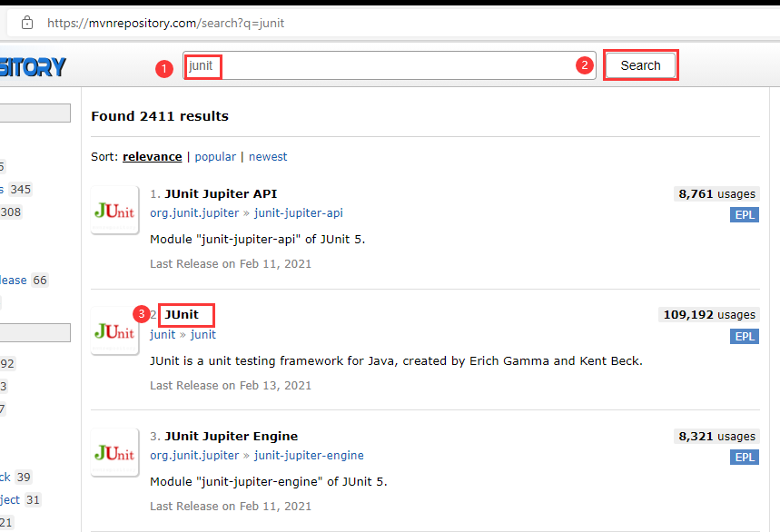Open the junit artifact link right of the » in the JUnit result
Viewport: 780px width, 532px height.
pyautogui.click(x=203, y=335)
